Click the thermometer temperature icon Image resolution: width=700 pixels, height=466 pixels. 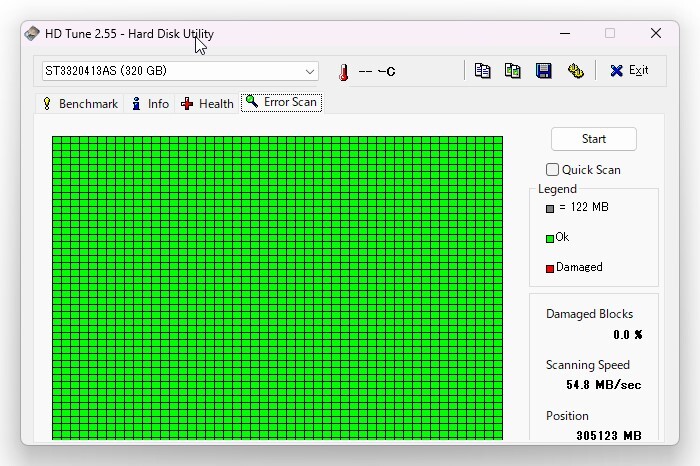point(343,72)
